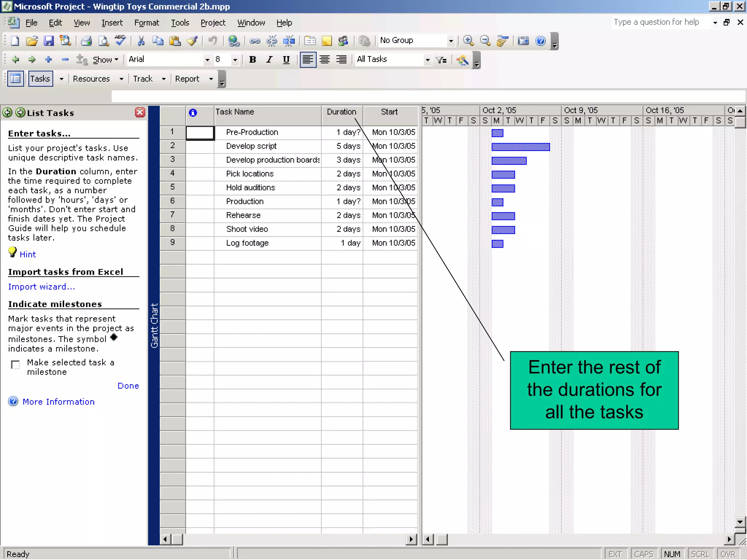747x560 pixels.
Task: Click the Hint link
Action: (x=28, y=254)
